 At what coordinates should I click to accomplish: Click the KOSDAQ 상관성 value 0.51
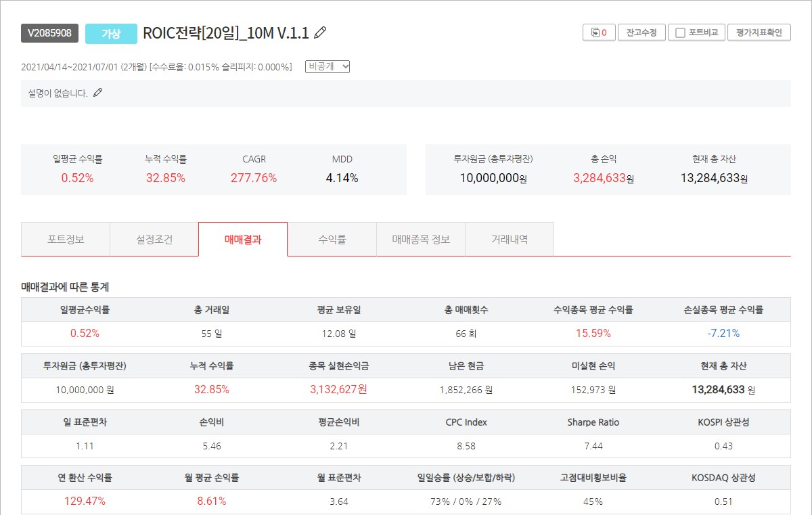pos(723,502)
